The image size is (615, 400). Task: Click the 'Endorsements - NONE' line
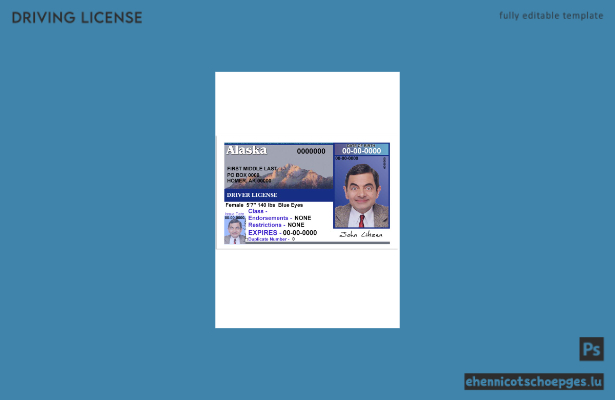click(280, 218)
